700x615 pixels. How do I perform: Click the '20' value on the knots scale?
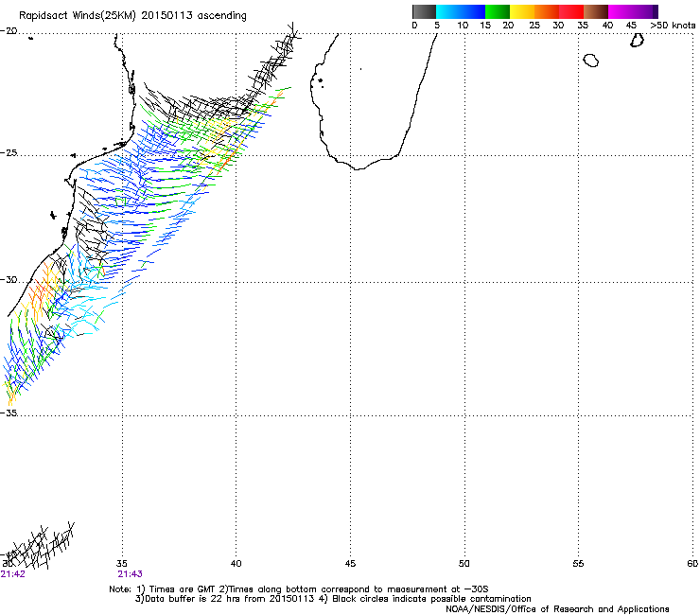coord(508,26)
